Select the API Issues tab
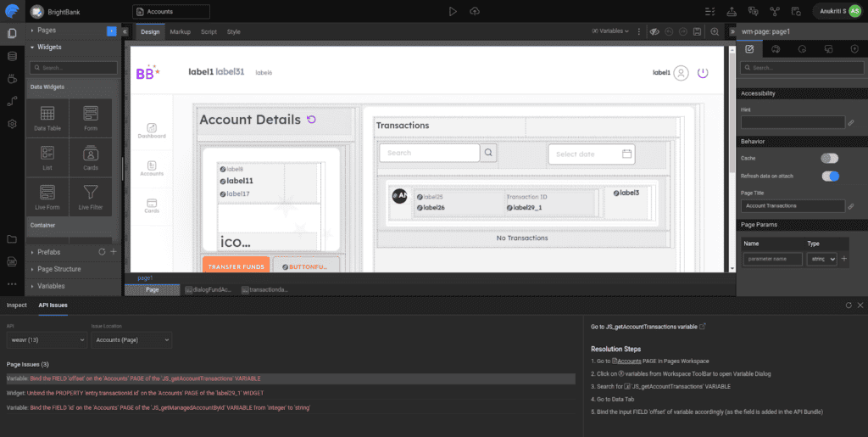 click(x=53, y=305)
